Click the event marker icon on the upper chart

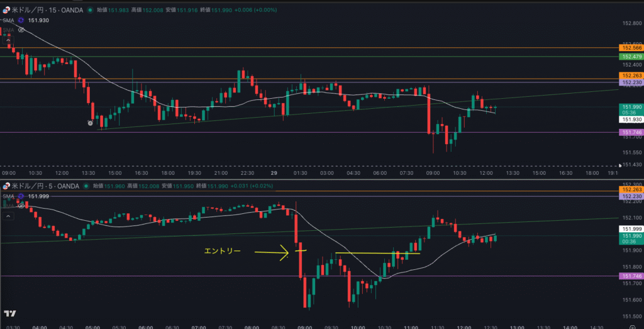pos(90,123)
